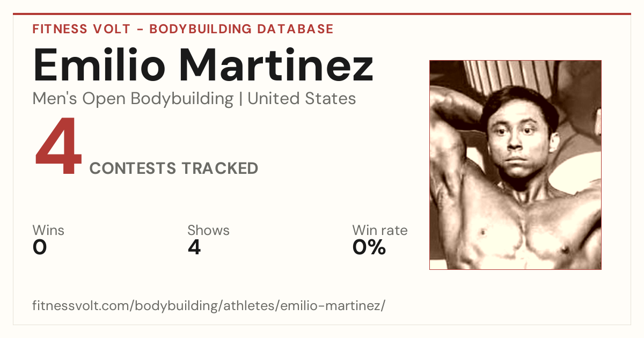644x338 pixels.
Task: Click the Win rate stat label
Action: 380,231
